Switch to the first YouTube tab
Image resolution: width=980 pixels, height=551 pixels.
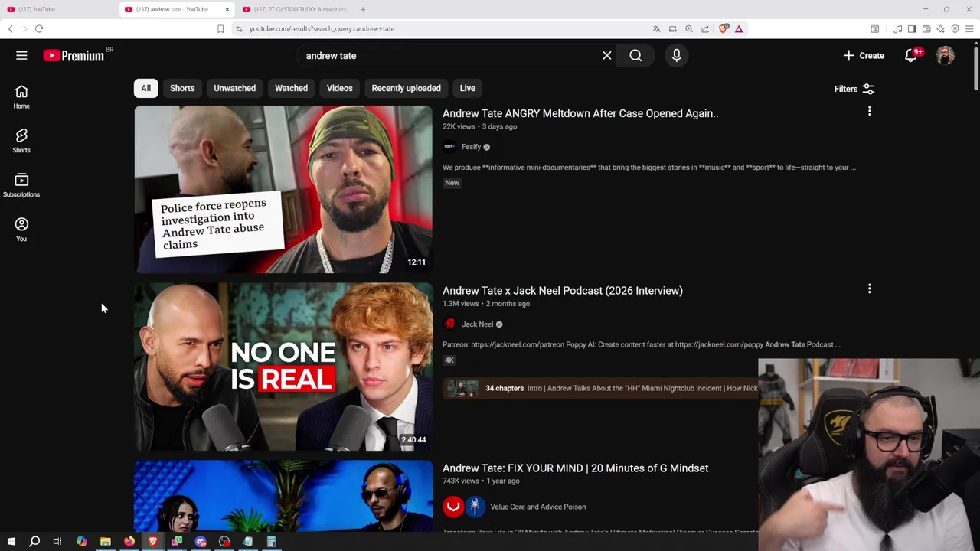(58, 9)
